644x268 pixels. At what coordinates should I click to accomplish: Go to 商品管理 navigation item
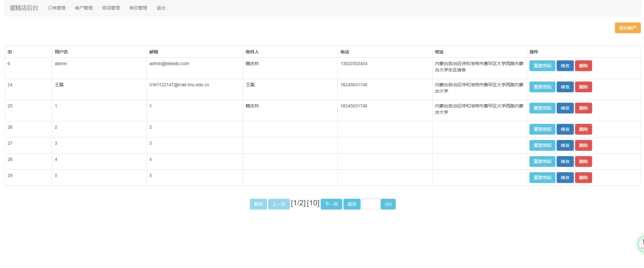pyautogui.click(x=111, y=8)
